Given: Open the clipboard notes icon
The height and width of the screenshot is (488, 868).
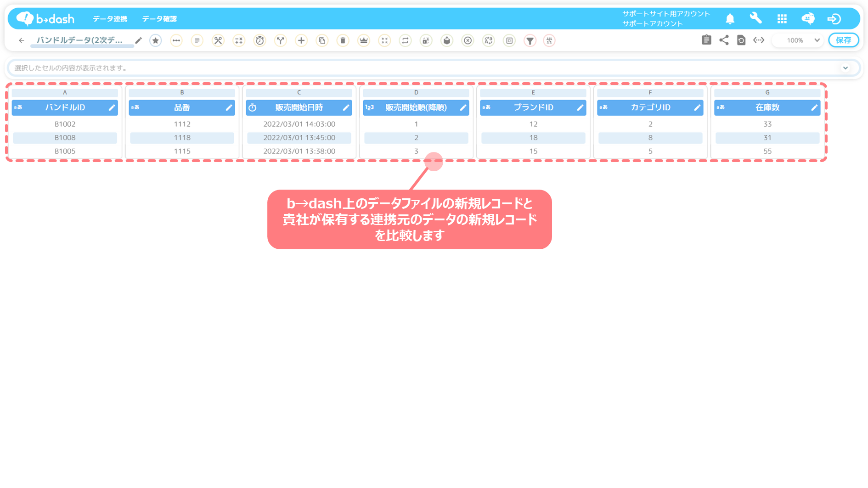Looking at the screenshot, I should 706,40.
